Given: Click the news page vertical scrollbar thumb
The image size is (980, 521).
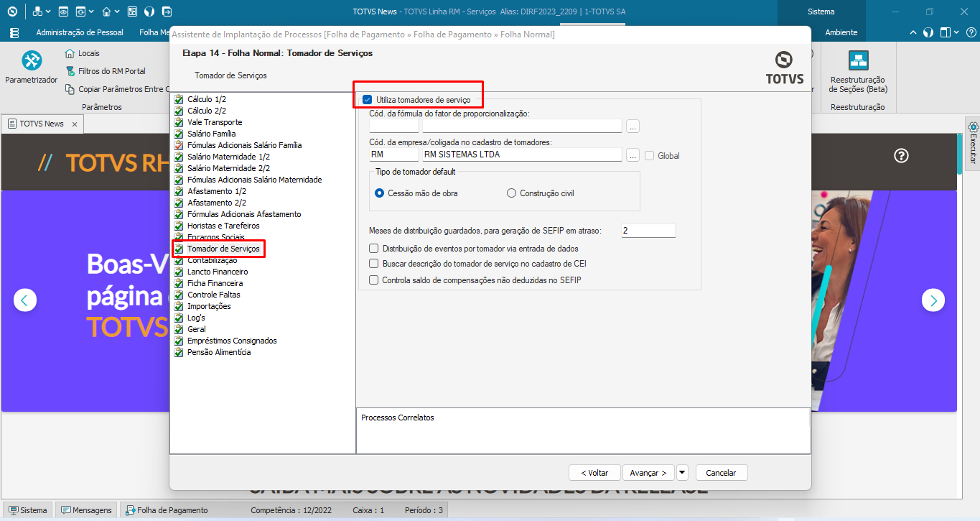Looking at the screenshot, I should click(x=960, y=155).
